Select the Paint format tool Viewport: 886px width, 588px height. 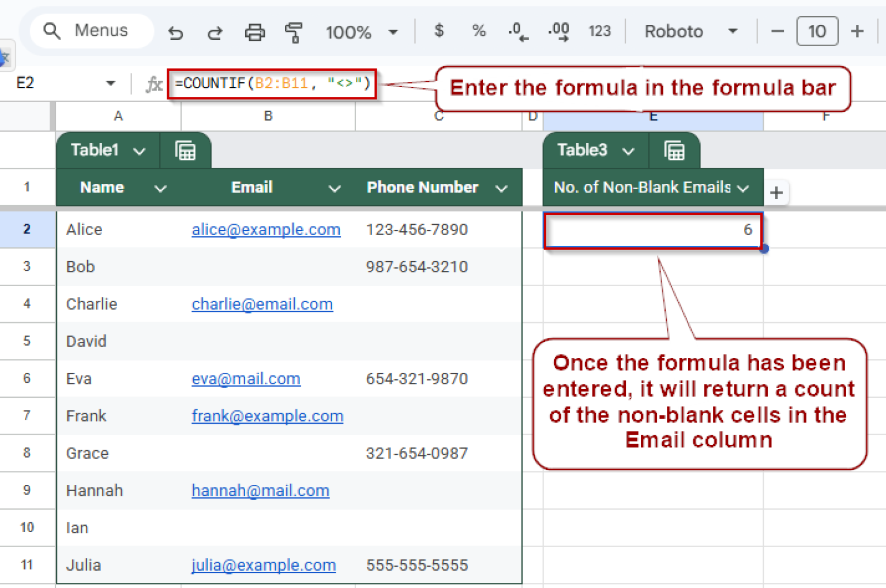click(x=294, y=32)
